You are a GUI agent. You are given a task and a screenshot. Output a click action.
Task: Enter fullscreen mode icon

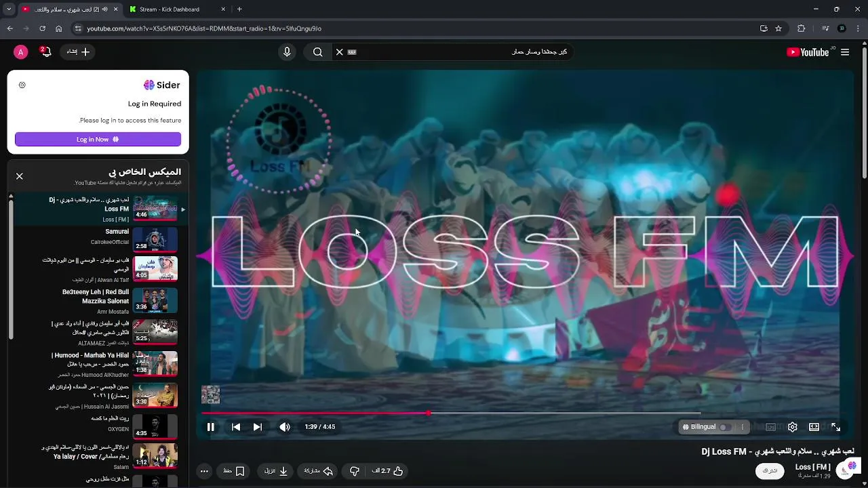pos(835,427)
